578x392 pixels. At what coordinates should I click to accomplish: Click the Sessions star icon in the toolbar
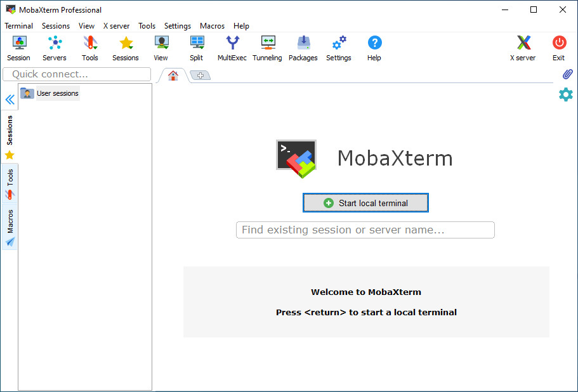pyautogui.click(x=126, y=48)
